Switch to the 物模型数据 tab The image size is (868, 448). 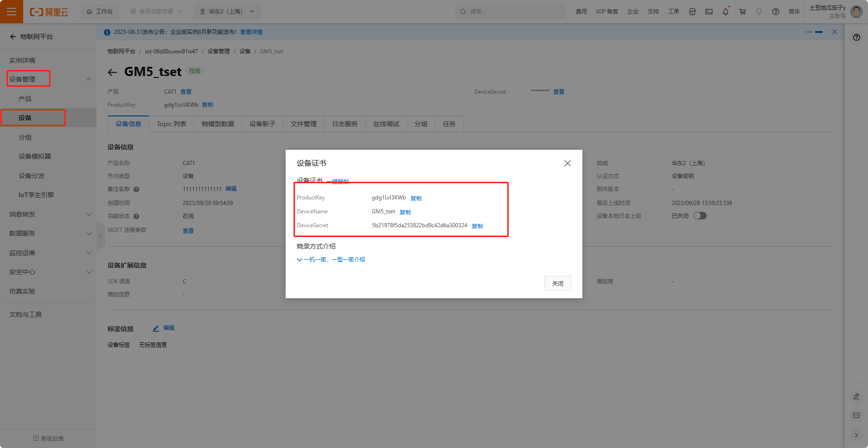(x=217, y=124)
